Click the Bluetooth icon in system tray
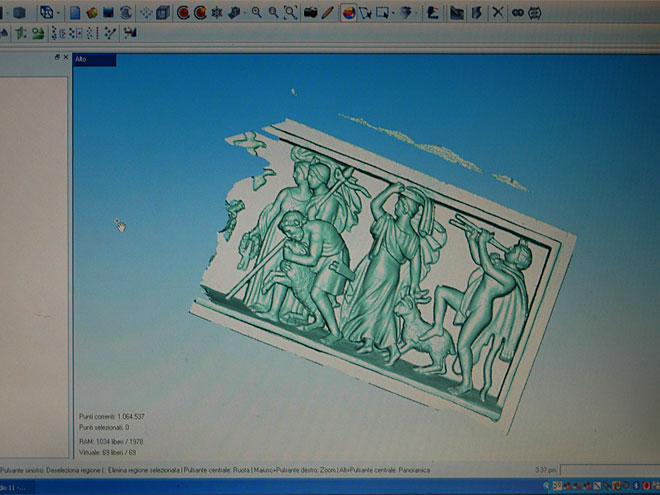The image size is (660, 495). (x=637, y=486)
